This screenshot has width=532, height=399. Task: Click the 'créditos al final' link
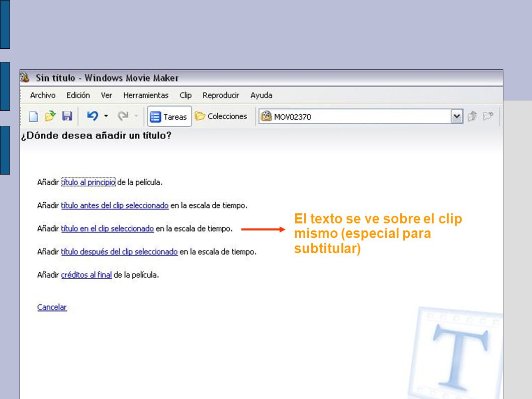point(86,275)
